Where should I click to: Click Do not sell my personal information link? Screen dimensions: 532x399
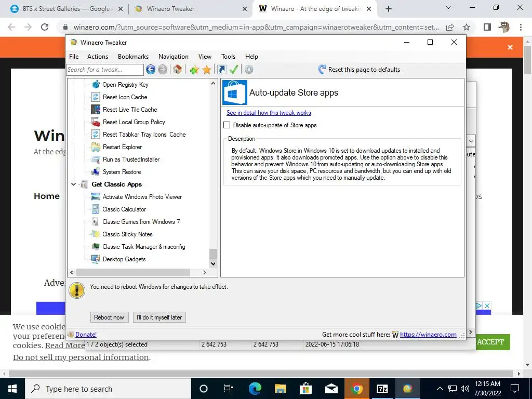click(81, 357)
